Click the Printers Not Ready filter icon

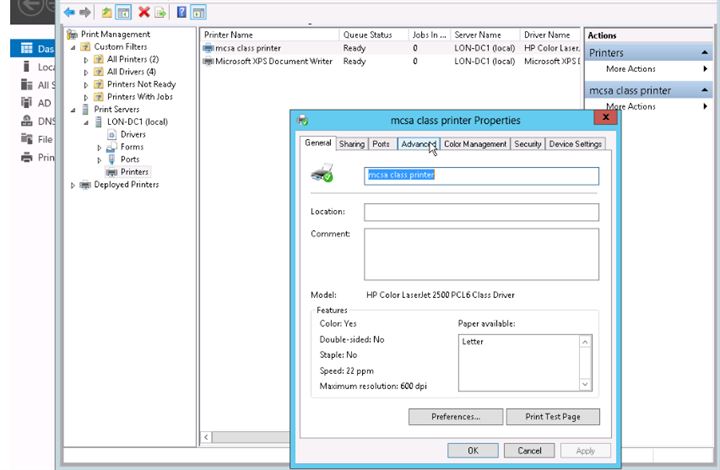(99, 84)
